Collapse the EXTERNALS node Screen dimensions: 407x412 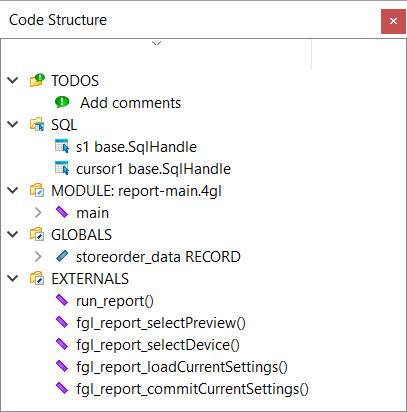[13, 278]
